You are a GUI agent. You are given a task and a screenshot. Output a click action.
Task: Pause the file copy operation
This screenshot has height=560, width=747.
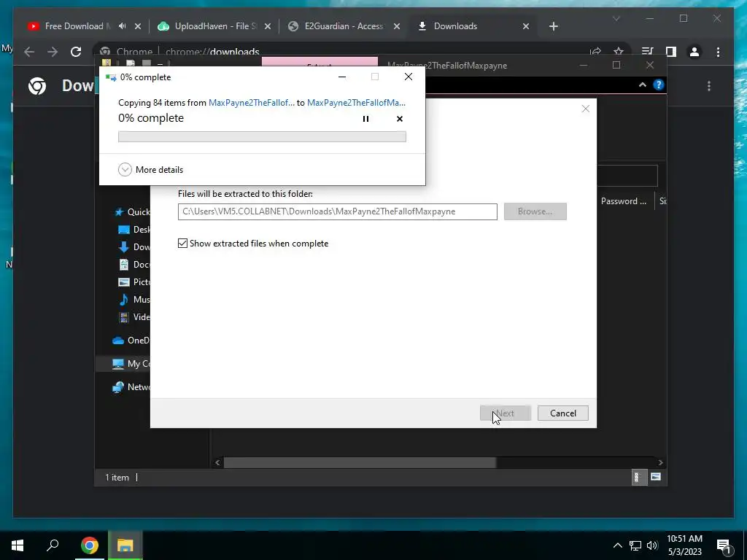tap(365, 119)
